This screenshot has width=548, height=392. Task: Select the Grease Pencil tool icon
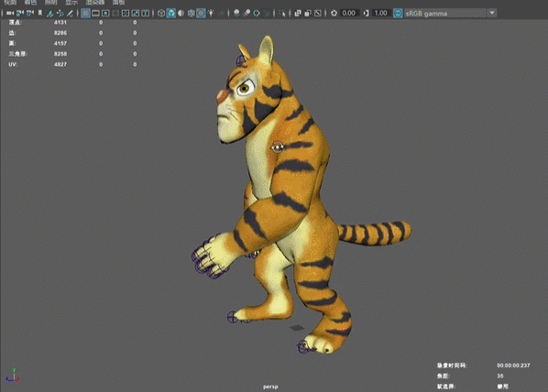coord(70,13)
